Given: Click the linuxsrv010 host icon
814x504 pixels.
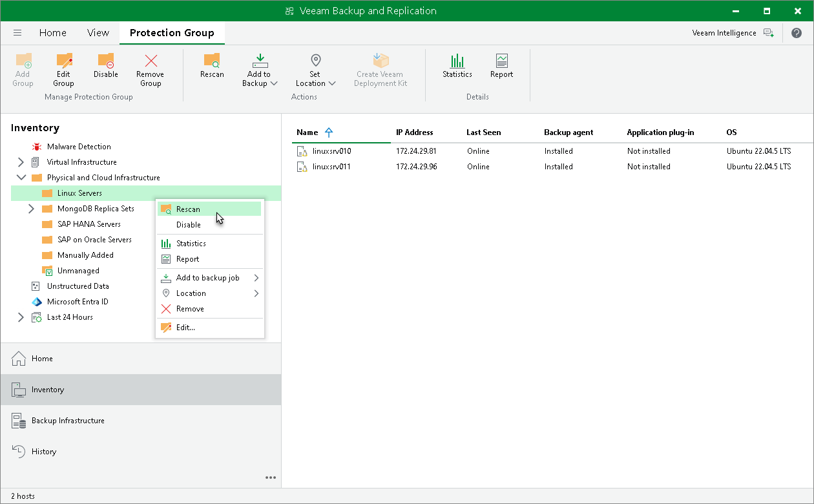Looking at the screenshot, I should tap(302, 151).
